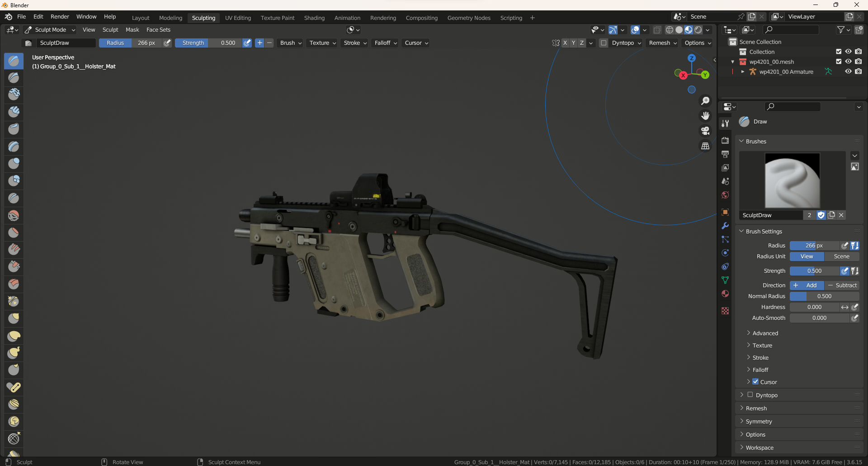Viewport: 868px width, 466px height.
Task: Open the Falloff dropdown in header
Action: pyautogui.click(x=386, y=43)
